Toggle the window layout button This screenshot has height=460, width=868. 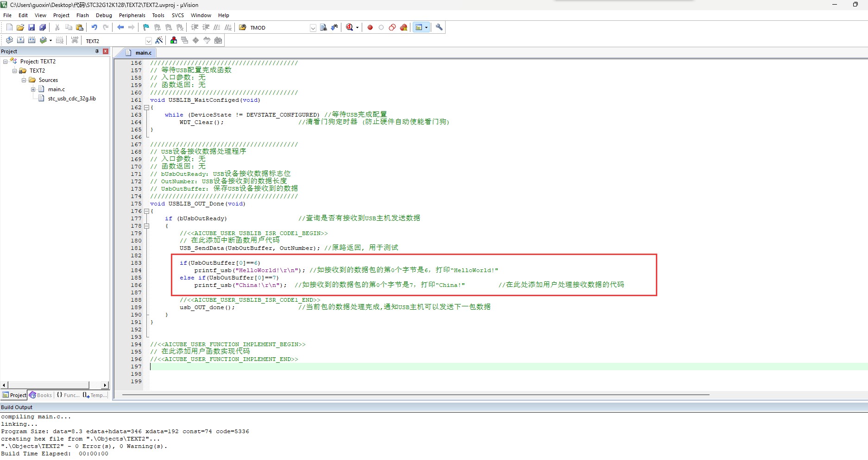[419, 28]
